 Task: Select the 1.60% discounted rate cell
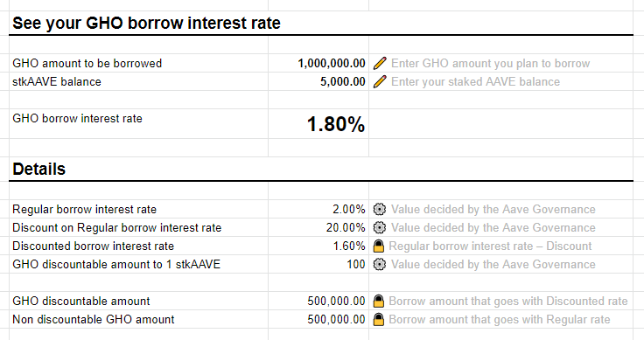coord(318,246)
